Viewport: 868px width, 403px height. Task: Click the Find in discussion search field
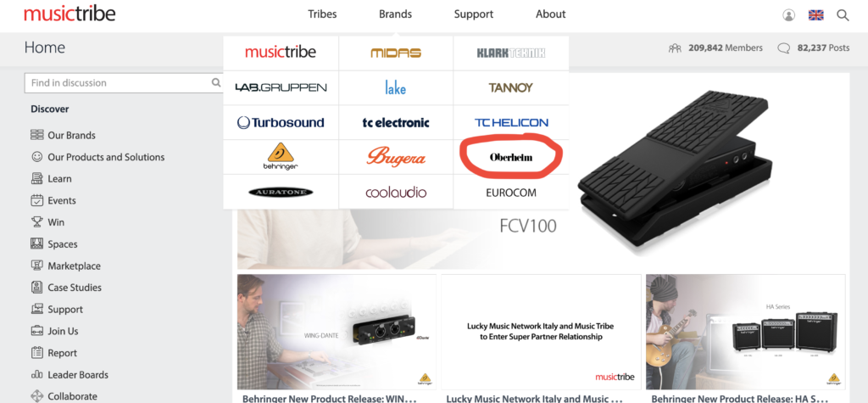click(124, 82)
